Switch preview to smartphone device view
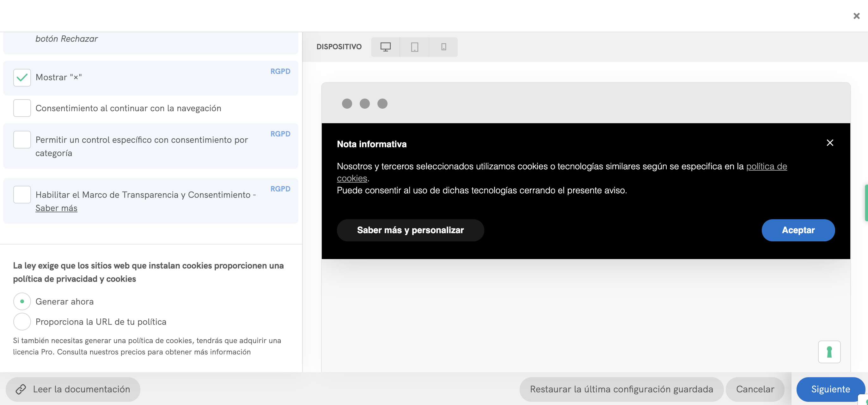The width and height of the screenshot is (868, 405). coord(443,47)
